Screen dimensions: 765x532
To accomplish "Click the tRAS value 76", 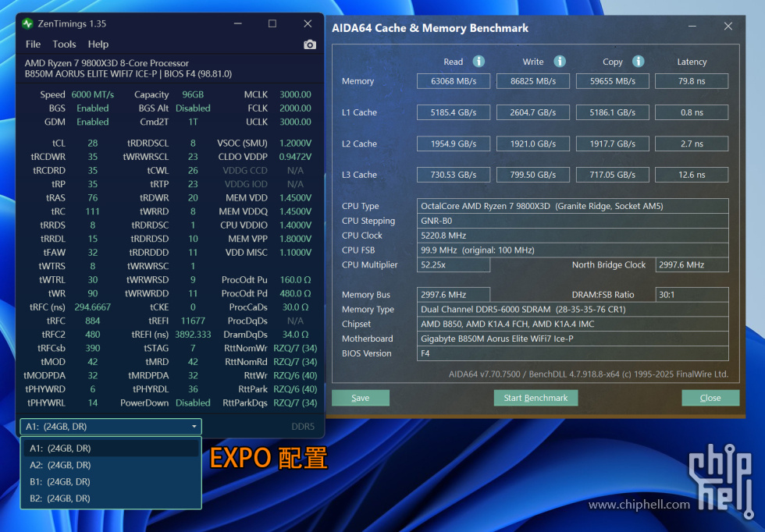I will [93, 198].
